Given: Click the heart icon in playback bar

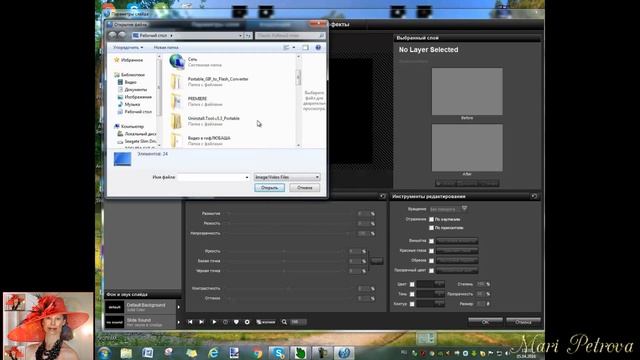Looking at the screenshot, I should tap(236, 322).
